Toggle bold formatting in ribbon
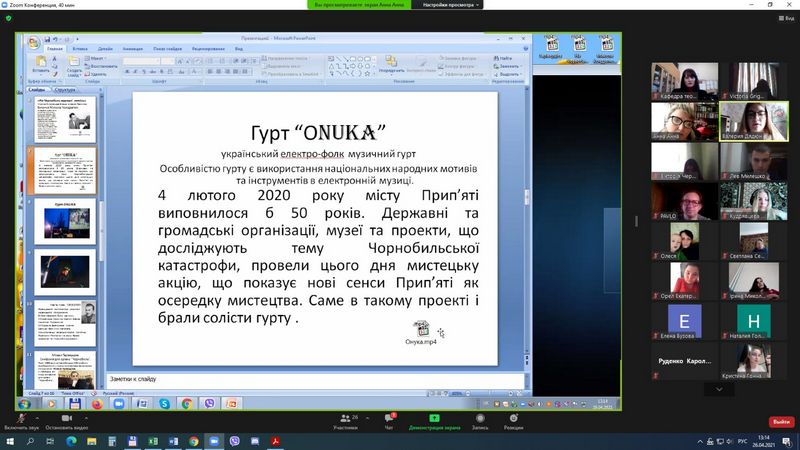This screenshot has height=450, width=800. pyautogui.click(x=127, y=72)
